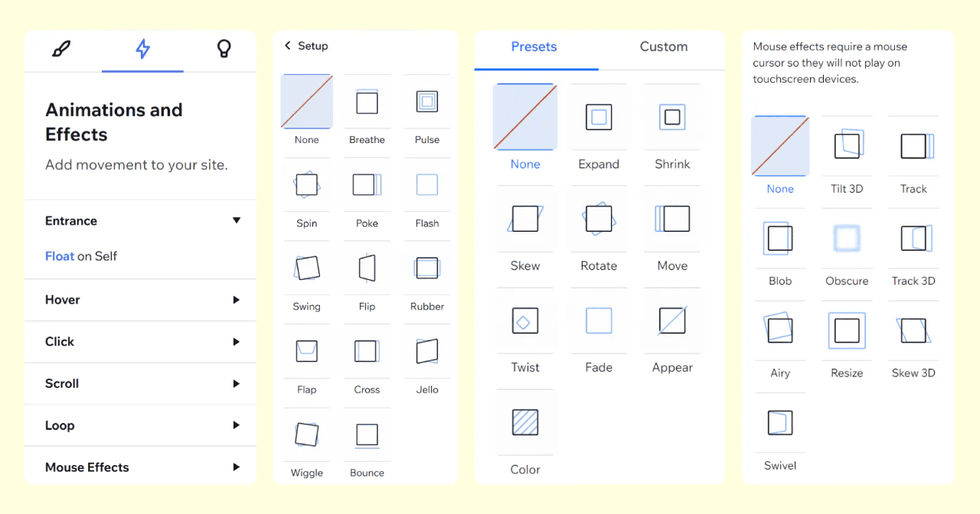Switch to the Custom tab

(x=663, y=47)
